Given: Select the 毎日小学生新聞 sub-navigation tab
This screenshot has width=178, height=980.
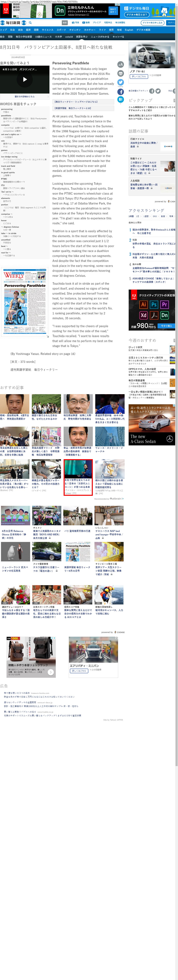Looking at the screenshot, I should (x=24, y=37).
